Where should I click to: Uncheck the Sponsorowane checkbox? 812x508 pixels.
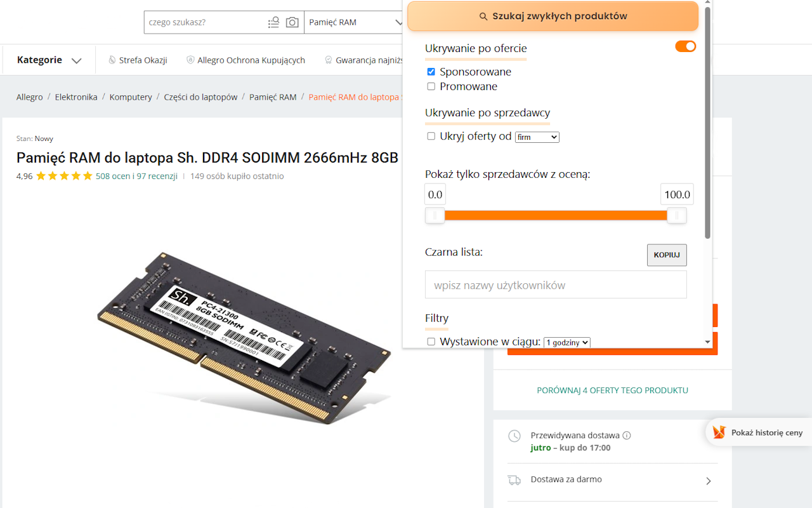[x=431, y=72]
